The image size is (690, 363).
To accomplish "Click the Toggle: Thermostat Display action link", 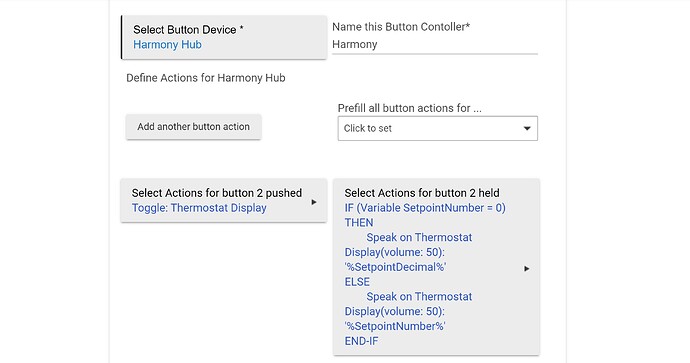I will 199,208.
